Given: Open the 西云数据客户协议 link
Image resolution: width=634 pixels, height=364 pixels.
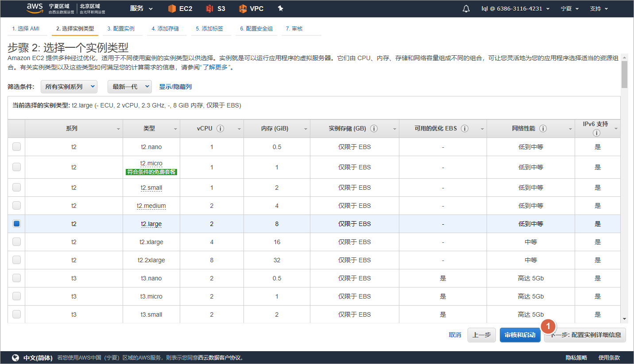Looking at the screenshot, I should tap(219, 358).
